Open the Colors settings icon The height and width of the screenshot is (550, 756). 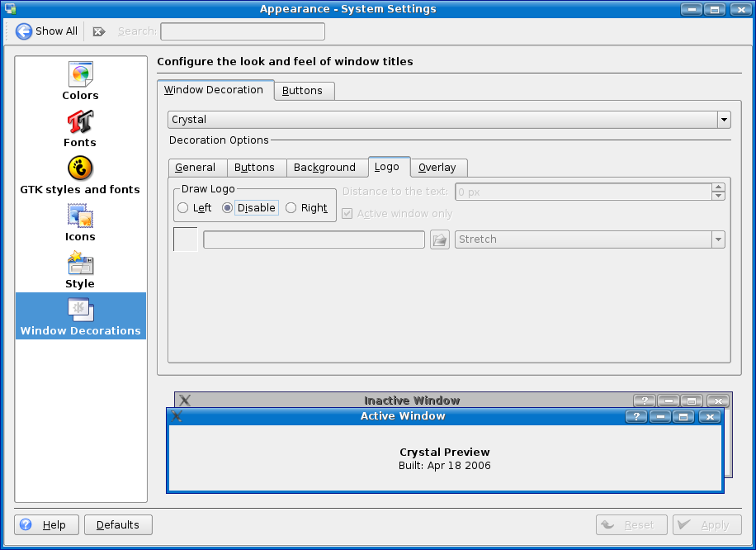coord(80,74)
